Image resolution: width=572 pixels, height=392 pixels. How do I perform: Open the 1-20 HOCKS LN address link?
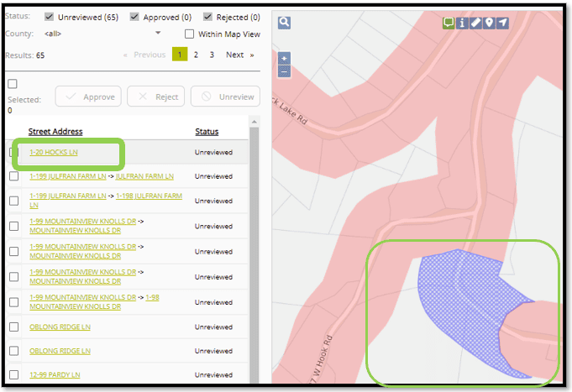click(54, 152)
